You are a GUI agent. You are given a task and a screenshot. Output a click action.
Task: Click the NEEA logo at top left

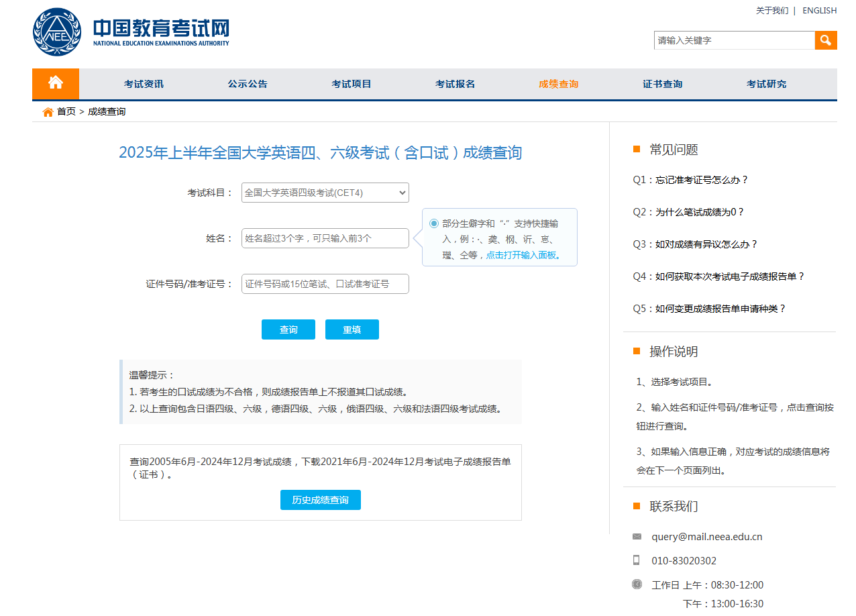point(57,32)
